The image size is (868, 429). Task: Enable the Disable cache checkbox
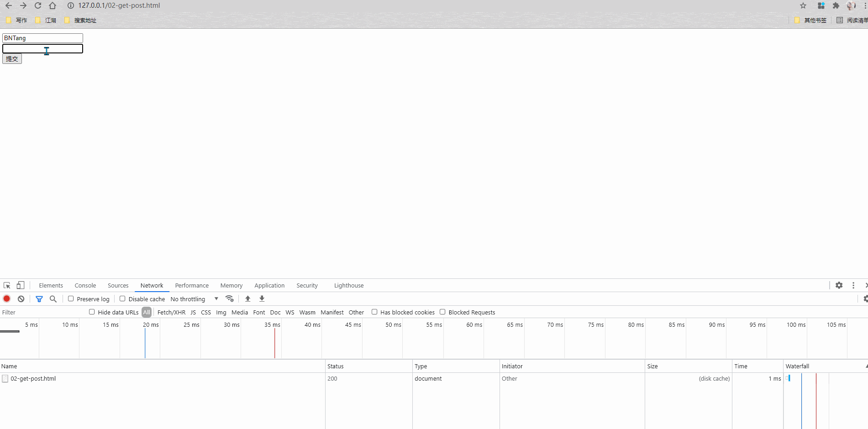pos(122,298)
